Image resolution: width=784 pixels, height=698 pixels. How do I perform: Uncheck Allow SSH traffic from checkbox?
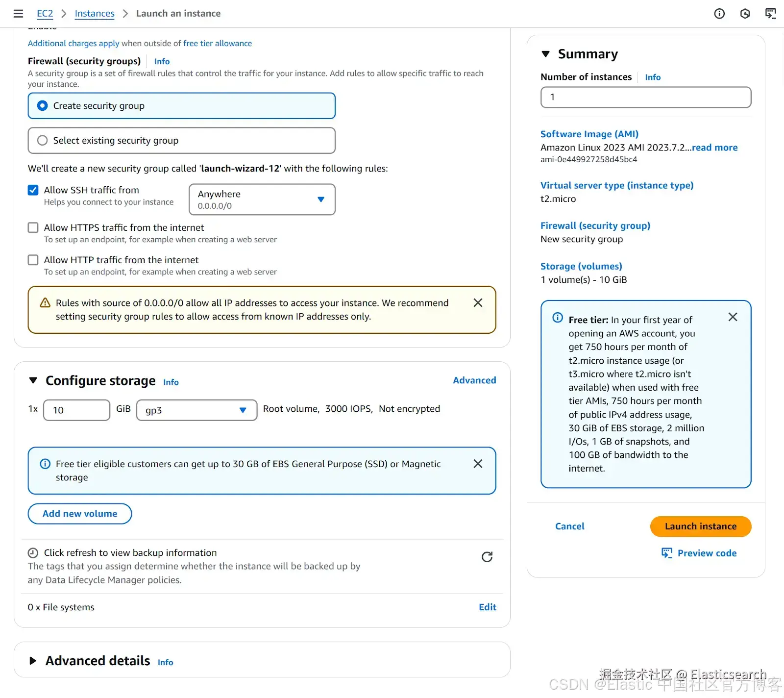(33, 190)
